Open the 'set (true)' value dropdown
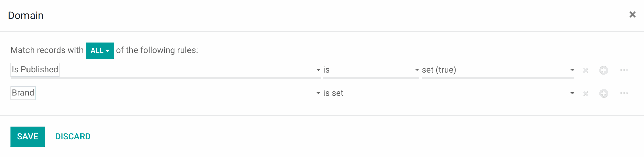Viewport: 644px width, 157px height. (x=498, y=70)
